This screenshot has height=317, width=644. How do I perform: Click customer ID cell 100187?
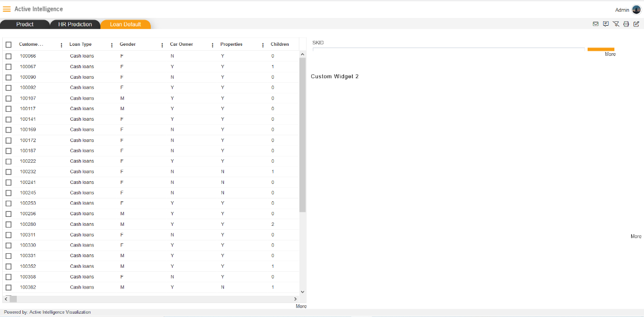pos(28,150)
